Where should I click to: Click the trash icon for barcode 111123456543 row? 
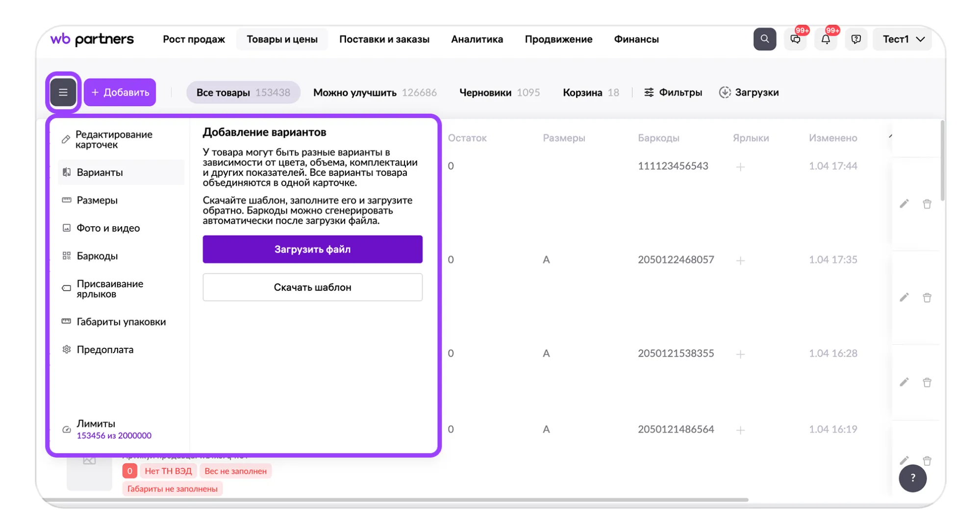927,204
